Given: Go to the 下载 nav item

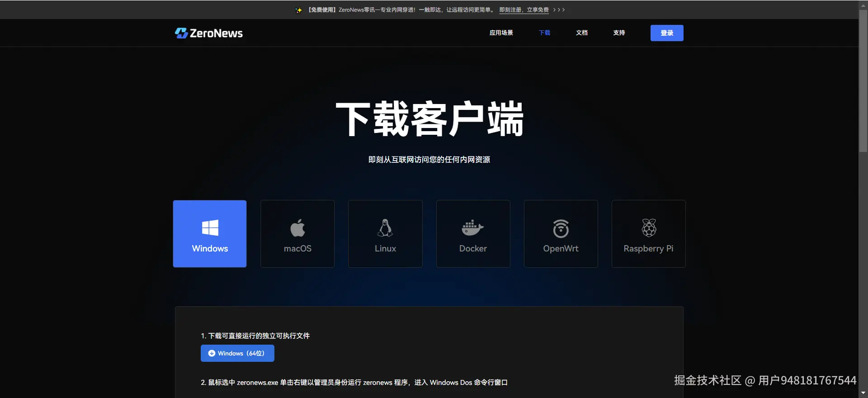Looking at the screenshot, I should (x=544, y=33).
